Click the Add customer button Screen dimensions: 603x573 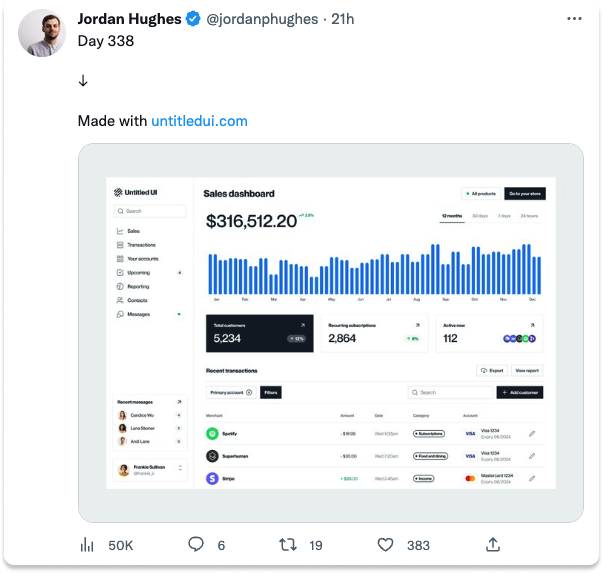click(520, 392)
